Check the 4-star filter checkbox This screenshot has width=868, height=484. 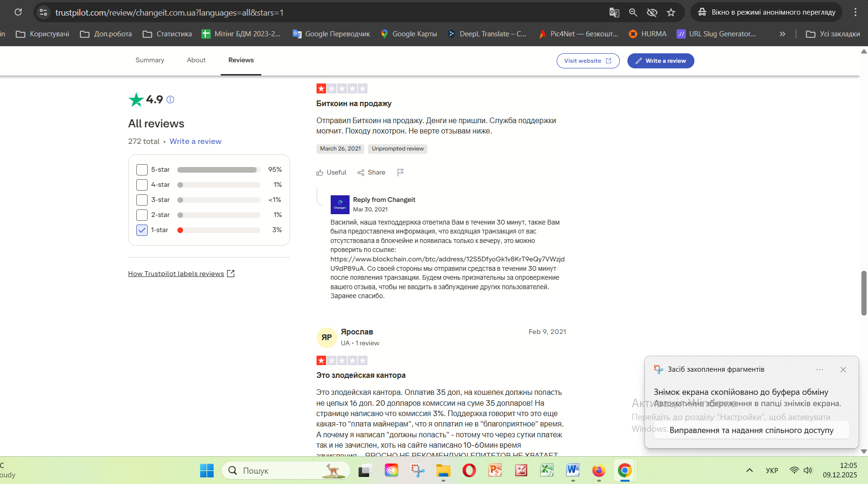coord(142,185)
